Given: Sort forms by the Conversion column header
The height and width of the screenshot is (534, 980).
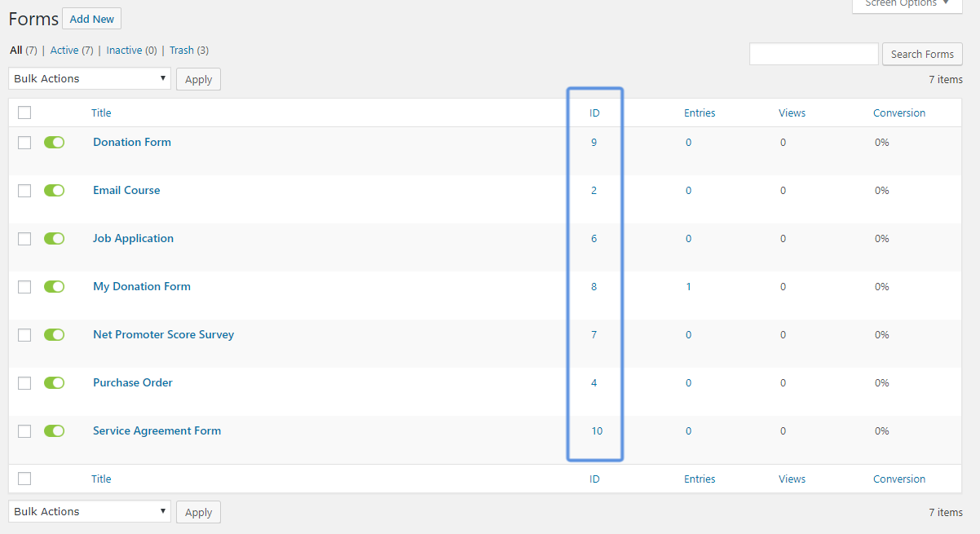Looking at the screenshot, I should coord(898,113).
